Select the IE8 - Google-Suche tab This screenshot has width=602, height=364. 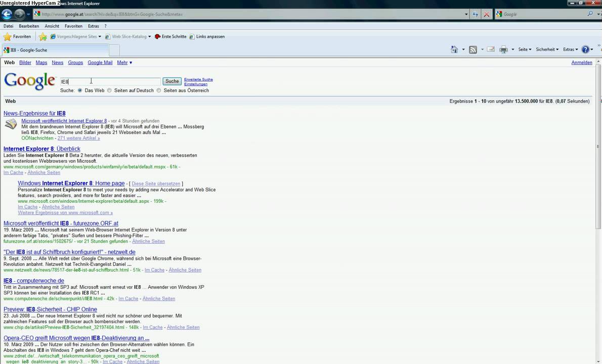pos(55,50)
